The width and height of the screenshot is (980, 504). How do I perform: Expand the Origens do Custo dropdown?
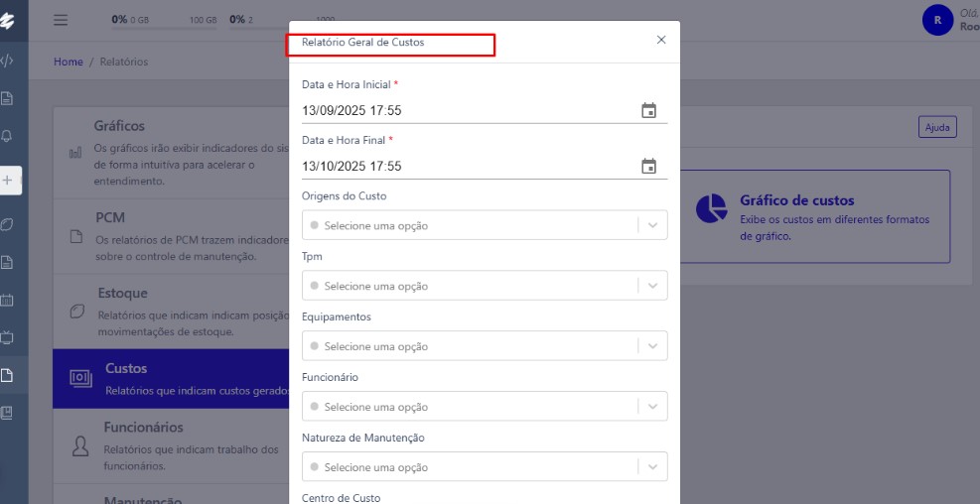click(485, 225)
